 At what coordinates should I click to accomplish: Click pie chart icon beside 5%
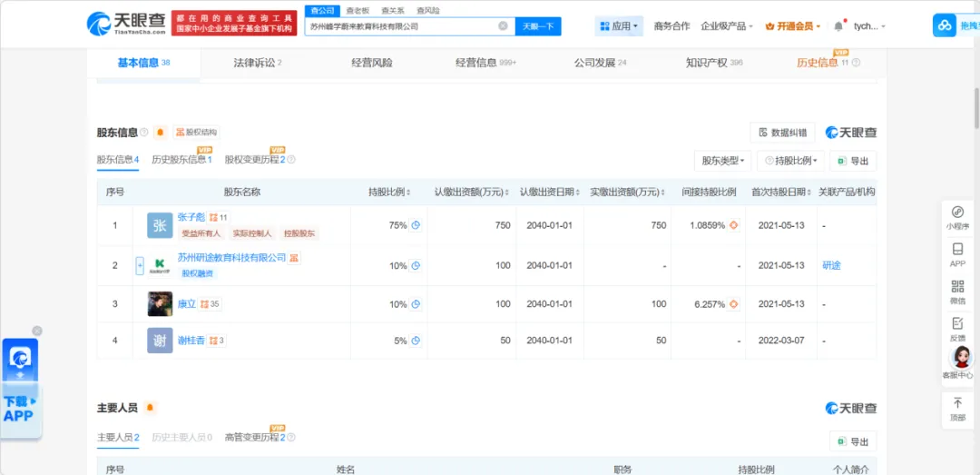click(x=416, y=341)
